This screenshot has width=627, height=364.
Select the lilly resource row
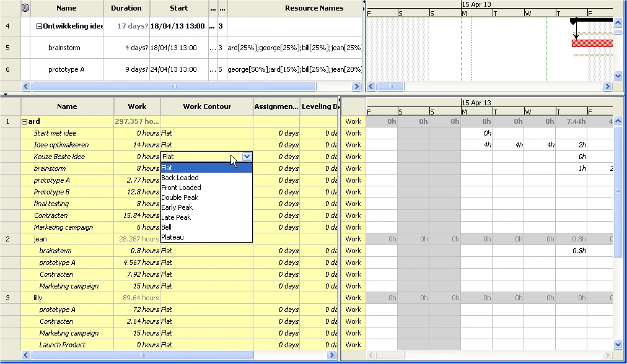pyautogui.click(x=67, y=298)
